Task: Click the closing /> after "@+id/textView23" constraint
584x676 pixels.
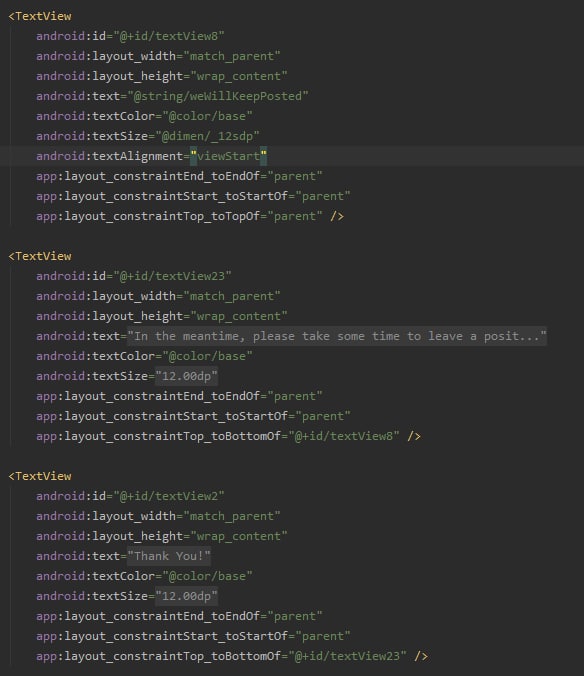Action: coord(421,656)
